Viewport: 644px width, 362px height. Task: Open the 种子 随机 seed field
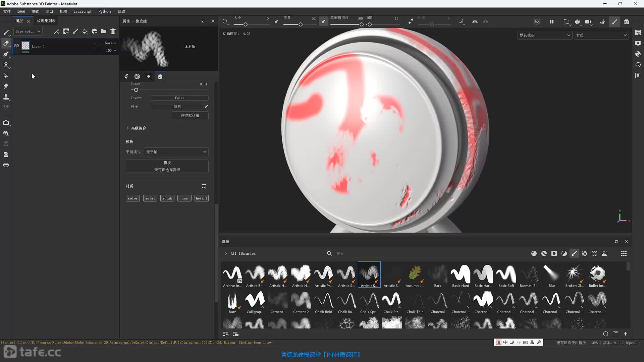177,107
